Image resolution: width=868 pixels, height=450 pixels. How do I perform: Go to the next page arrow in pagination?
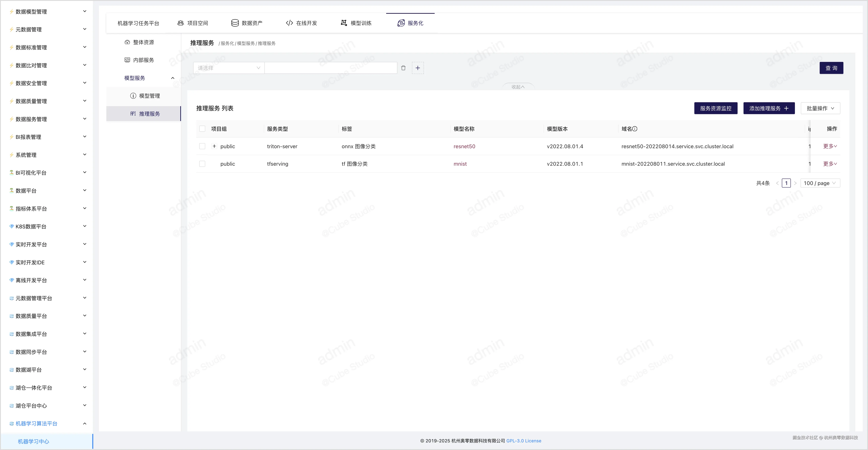pyautogui.click(x=795, y=183)
